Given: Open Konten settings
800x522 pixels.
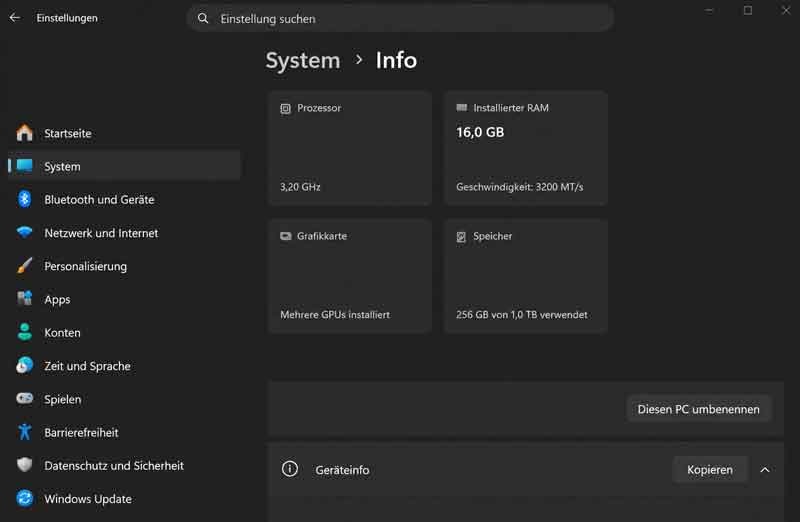Looking at the screenshot, I should [124, 332].
